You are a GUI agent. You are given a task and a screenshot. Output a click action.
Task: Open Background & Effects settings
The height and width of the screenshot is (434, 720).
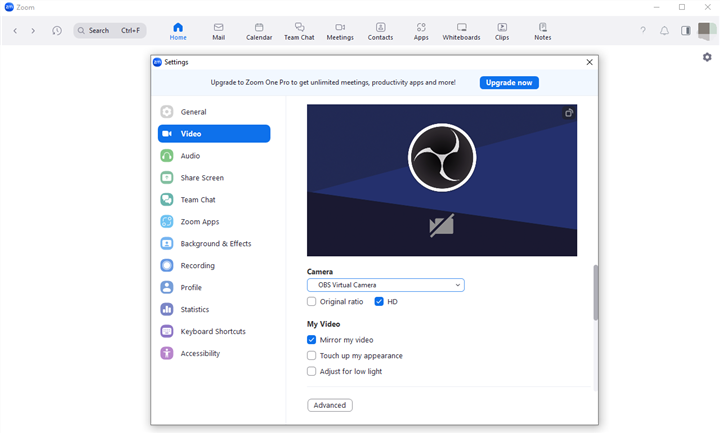(x=214, y=243)
